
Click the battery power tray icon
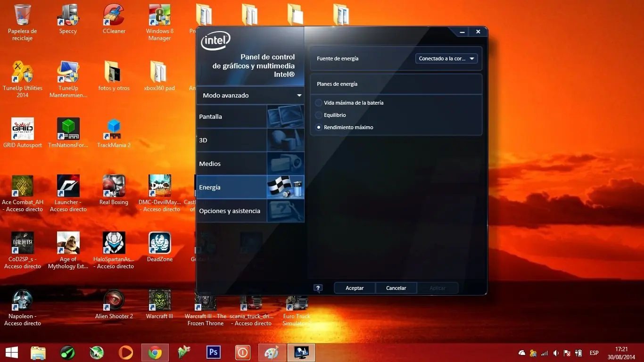click(x=579, y=353)
